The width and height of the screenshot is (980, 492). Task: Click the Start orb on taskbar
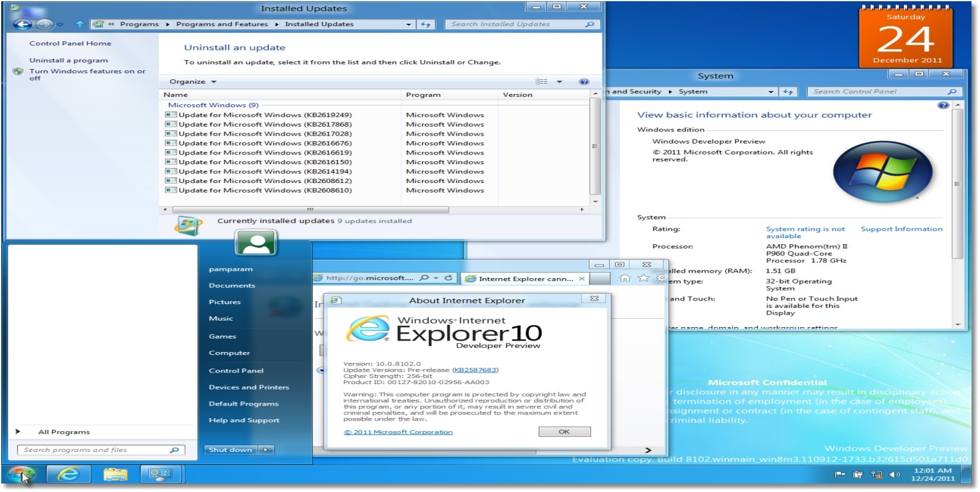tap(21, 474)
